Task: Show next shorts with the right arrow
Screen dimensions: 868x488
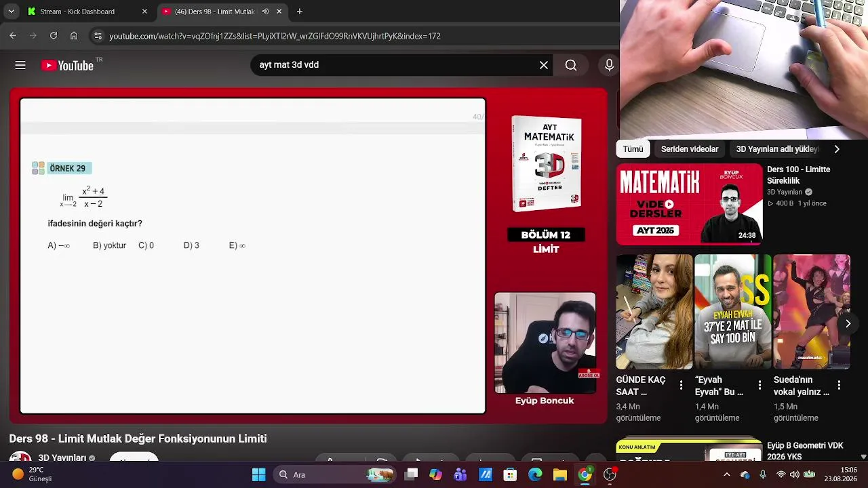Action: (848, 323)
